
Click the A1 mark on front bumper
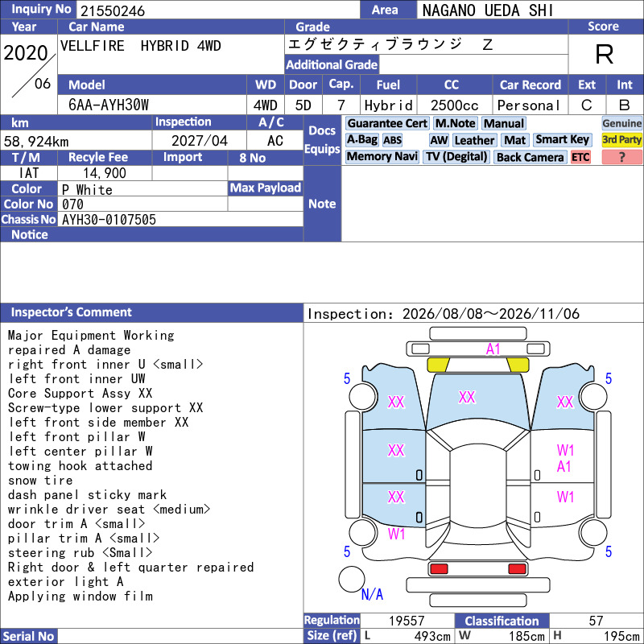(x=493, y=349)
